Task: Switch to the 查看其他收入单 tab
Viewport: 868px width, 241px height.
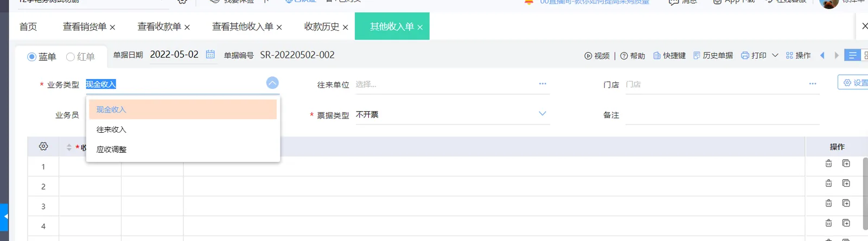Action: 242,27
